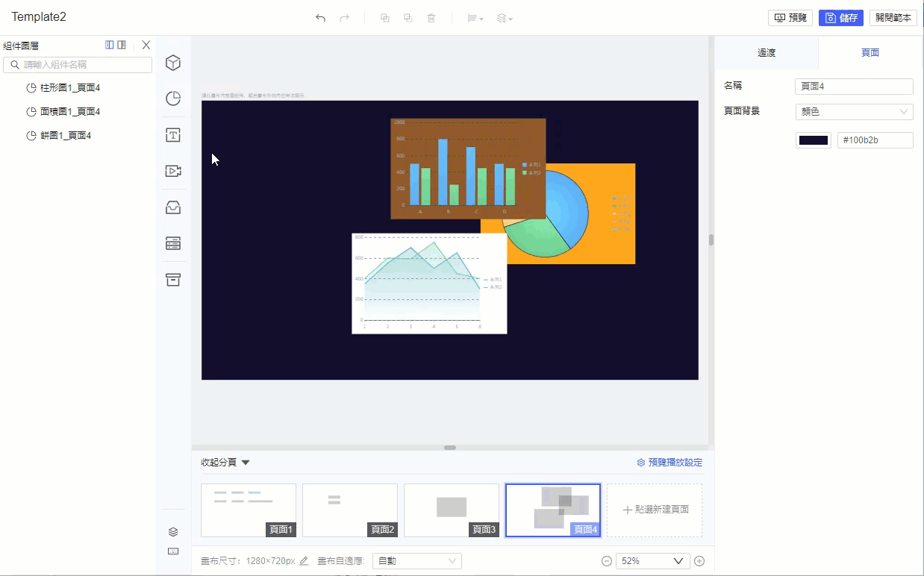This screenshot has width=924, height=576.
Task: Click the trash delete icon
Action: point(431,18)
